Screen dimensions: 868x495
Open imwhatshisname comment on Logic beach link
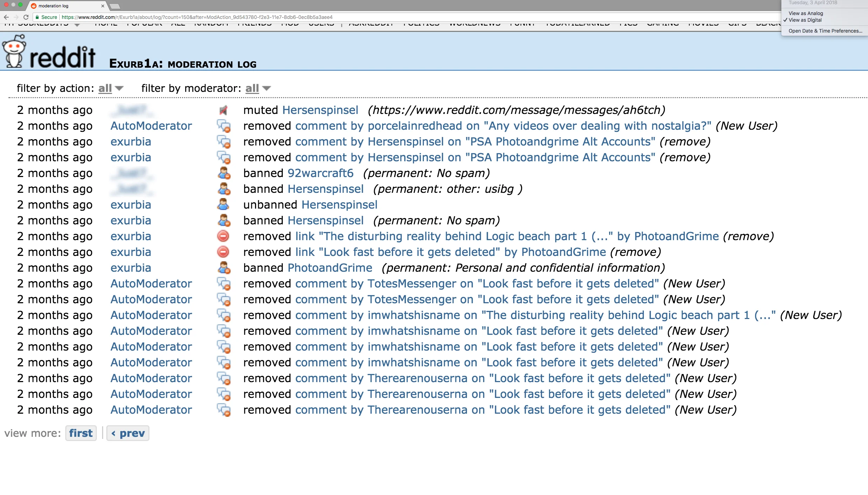click(x=535, y=315)
